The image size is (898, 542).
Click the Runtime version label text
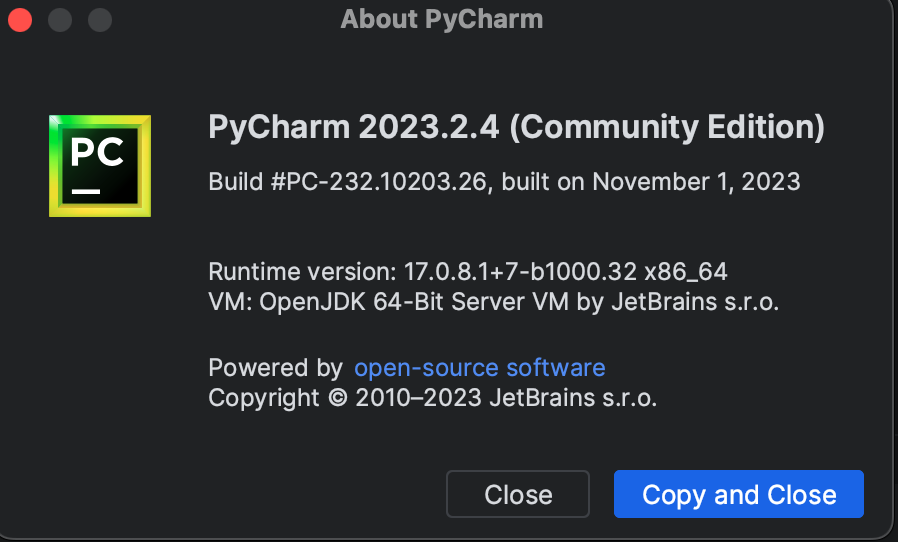tap(302, 272)
